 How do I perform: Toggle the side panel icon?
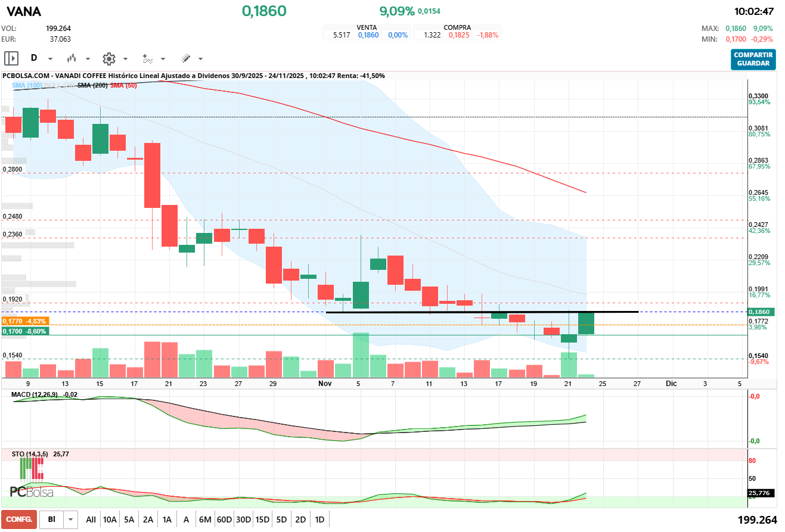click(11, 58)
